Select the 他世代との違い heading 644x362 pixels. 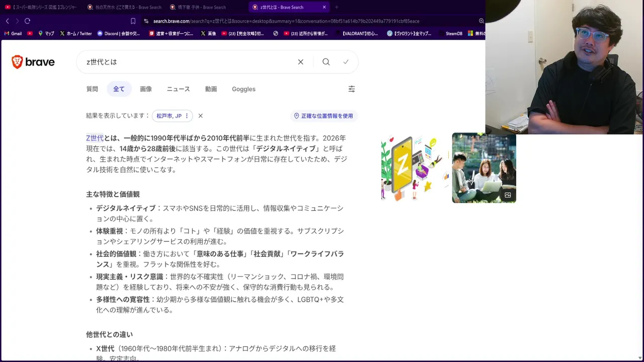[x=109, y=334]
